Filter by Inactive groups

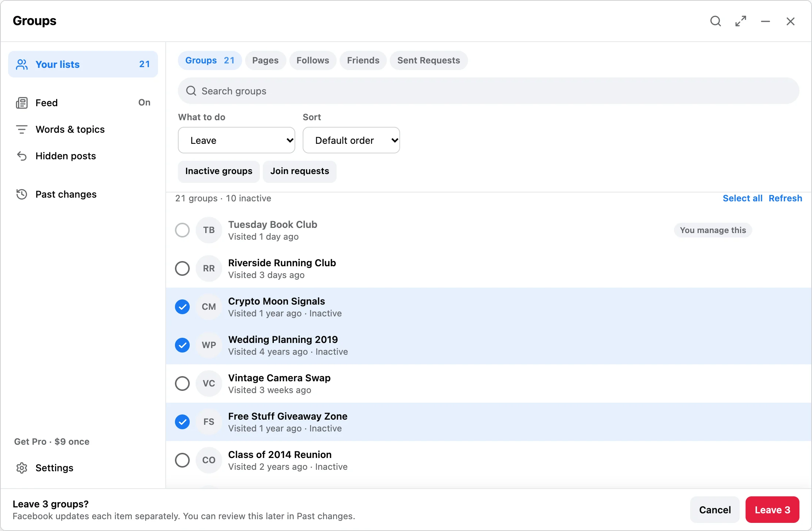click(x=219, y=171)
